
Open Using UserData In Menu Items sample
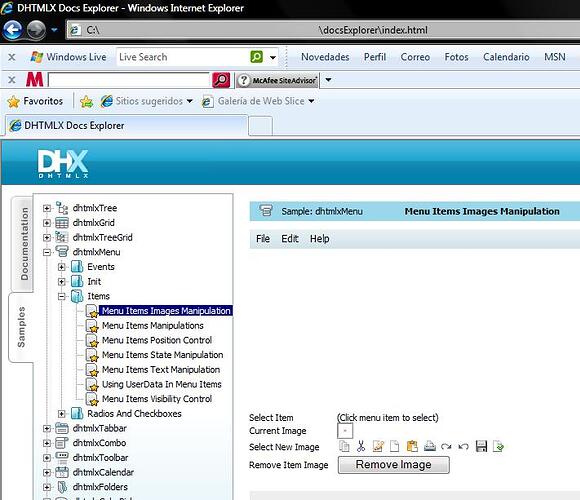tap(161, 384)
